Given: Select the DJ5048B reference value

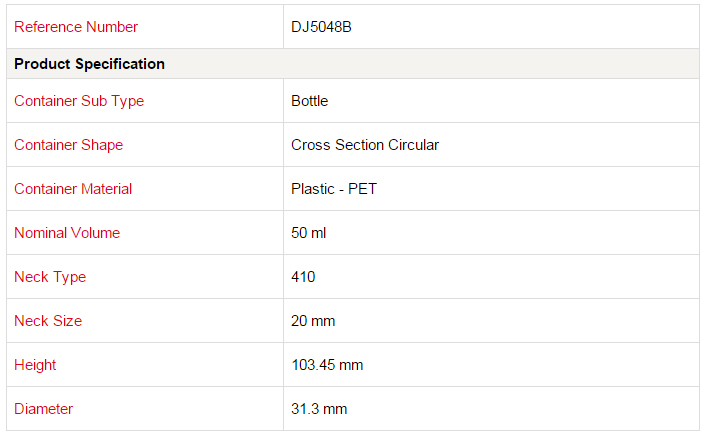Looking at the screenshot, I should point(321,27).
